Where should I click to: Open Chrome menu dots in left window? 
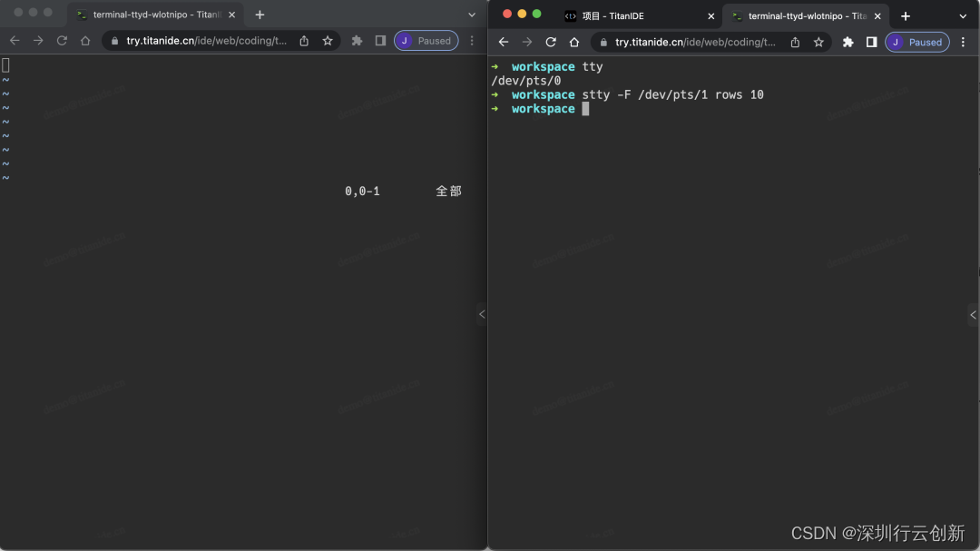click(x=472, y=41)
